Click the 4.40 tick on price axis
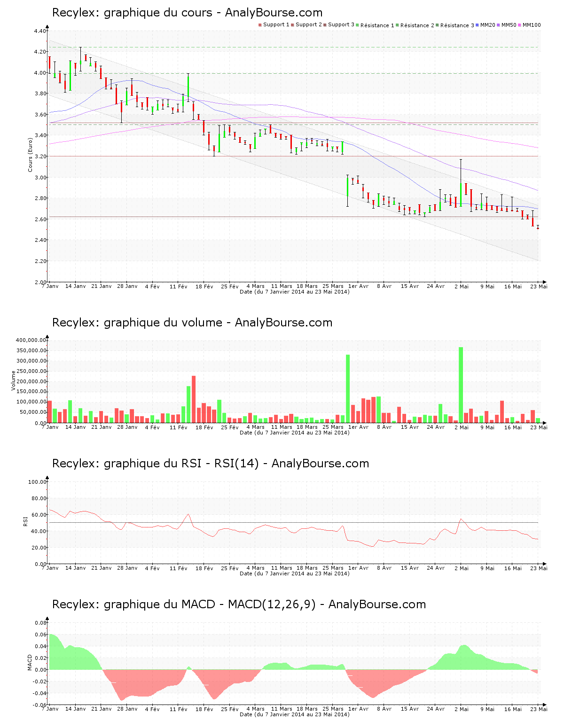This screenshot has height=728, width=564. click(40, 31)
